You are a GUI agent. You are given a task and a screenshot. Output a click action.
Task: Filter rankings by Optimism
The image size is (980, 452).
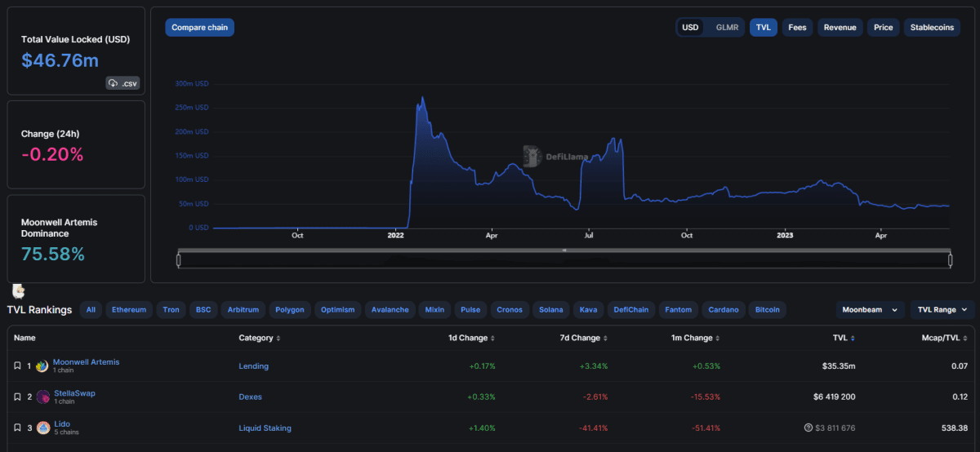pyautogui.click(x=338, y=310)
